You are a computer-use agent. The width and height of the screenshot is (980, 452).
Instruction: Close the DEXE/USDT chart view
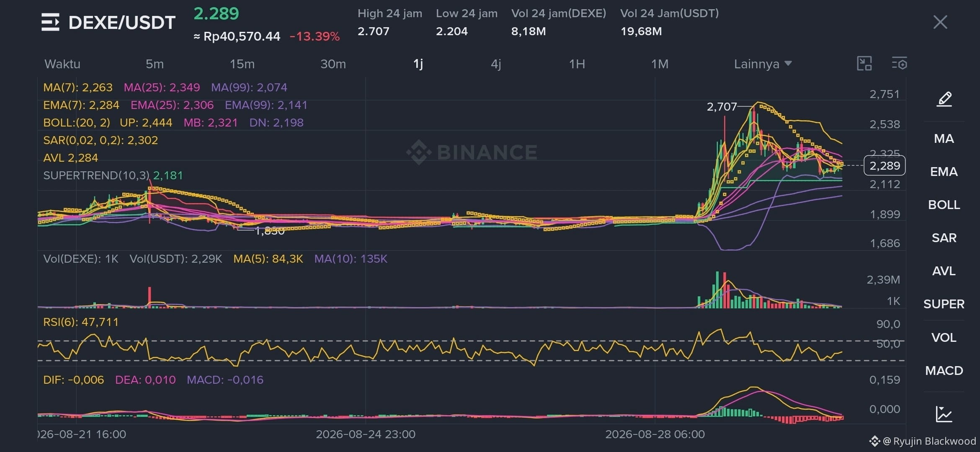pyautogui.click(x=940, y=22)
